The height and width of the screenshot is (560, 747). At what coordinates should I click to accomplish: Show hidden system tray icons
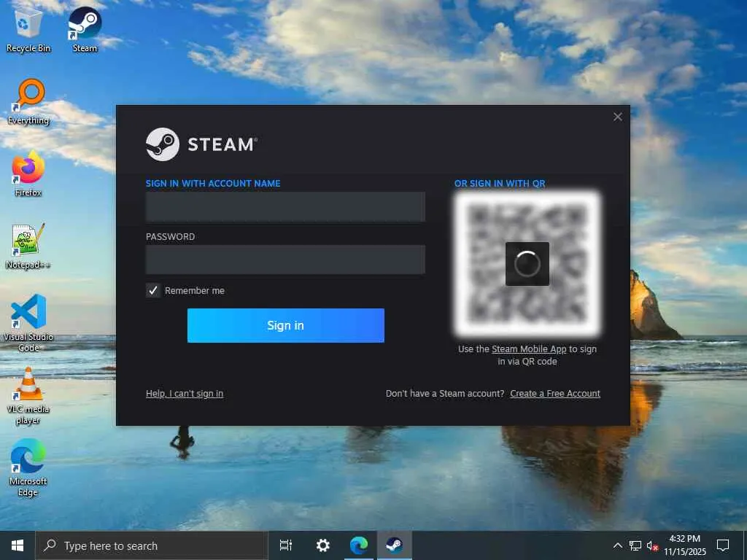(617, 545)
